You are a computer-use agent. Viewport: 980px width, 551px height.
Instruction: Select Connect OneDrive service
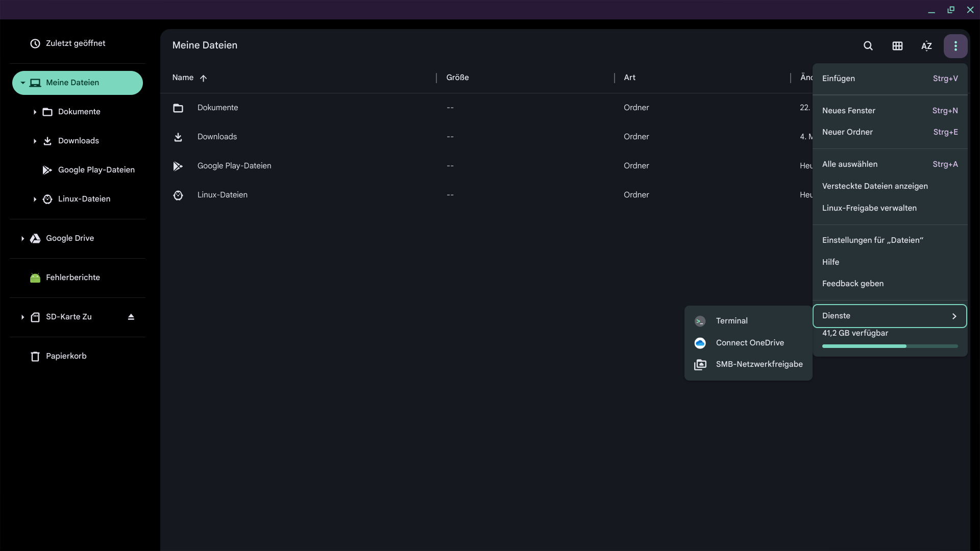pos(749,343)
